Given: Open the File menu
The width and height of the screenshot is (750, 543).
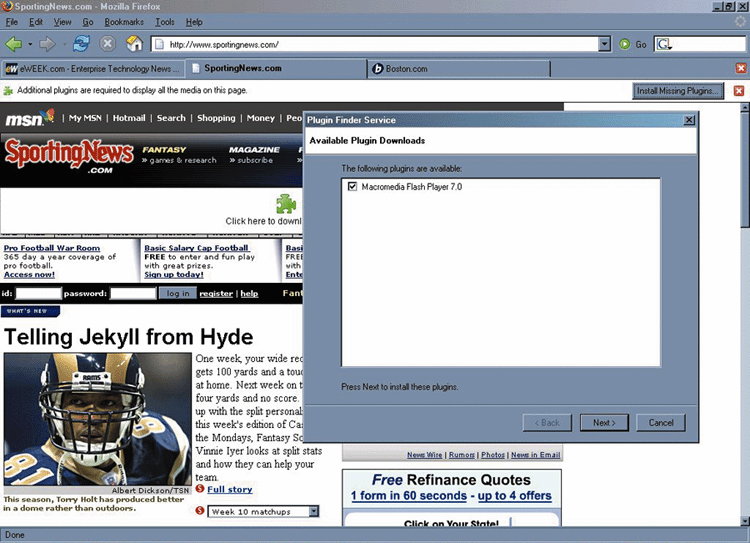Looking at the screenshot, I should 11,22.
